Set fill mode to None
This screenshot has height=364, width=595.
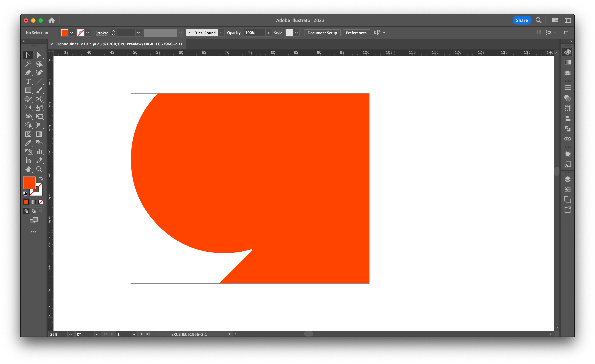tap(41, 202)
